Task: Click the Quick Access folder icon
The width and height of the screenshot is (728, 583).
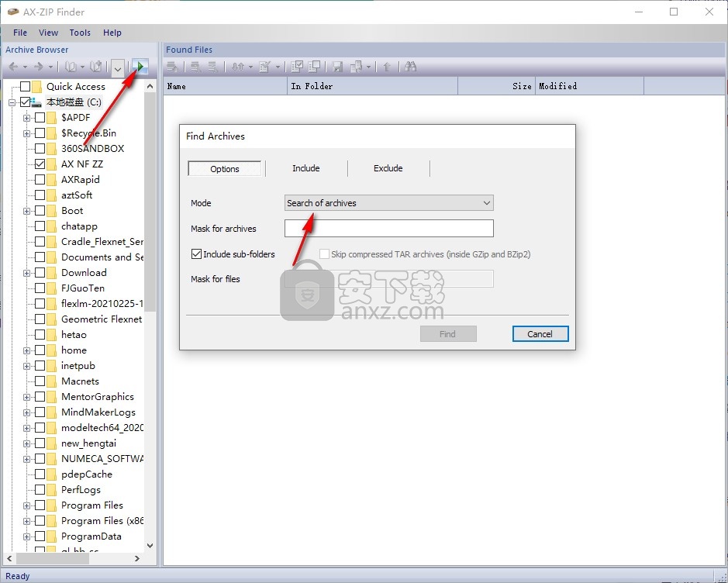Action: point(37,87)
